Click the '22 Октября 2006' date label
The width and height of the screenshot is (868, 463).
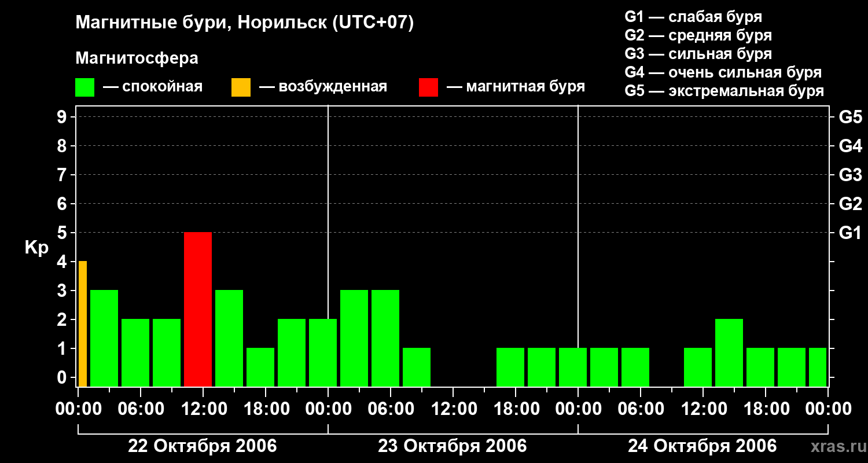pyautogui.click(x=203, y=446)
